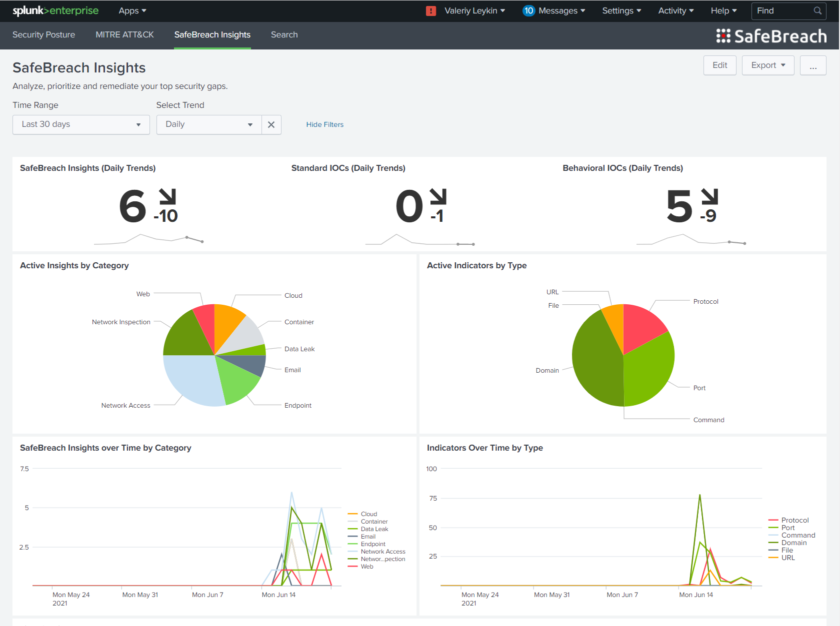Open the Export dropdown button
Screen dimensions: 840x626
click(x=768, y=65)
